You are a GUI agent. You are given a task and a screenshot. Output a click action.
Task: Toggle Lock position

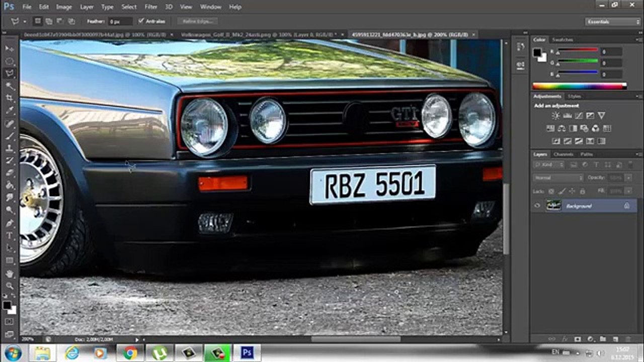coord(573,192)
